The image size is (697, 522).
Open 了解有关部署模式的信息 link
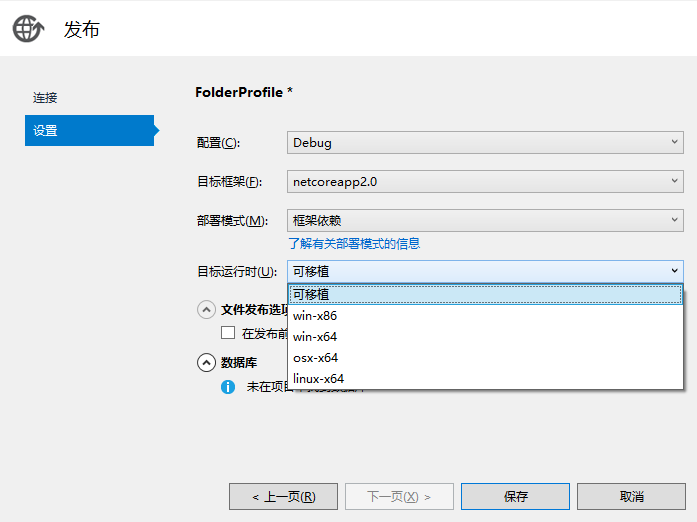(x=354, y=244)
